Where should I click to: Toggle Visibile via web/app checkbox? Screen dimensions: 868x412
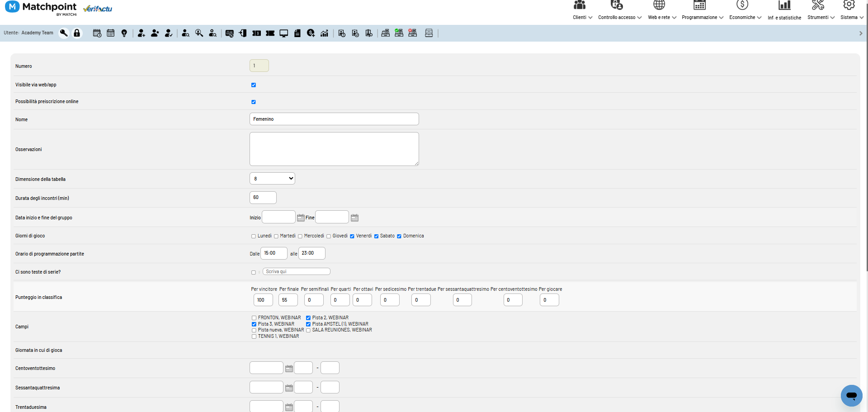(254, 85)
